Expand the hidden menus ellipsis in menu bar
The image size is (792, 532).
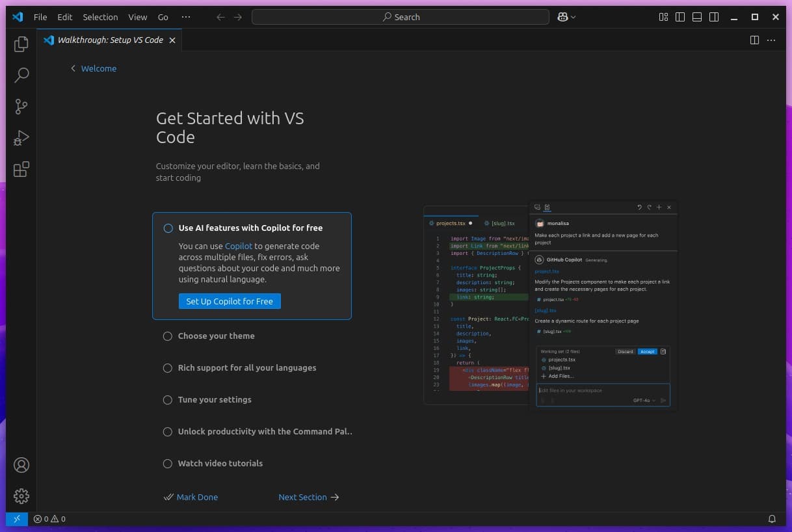tap(186, 18)
